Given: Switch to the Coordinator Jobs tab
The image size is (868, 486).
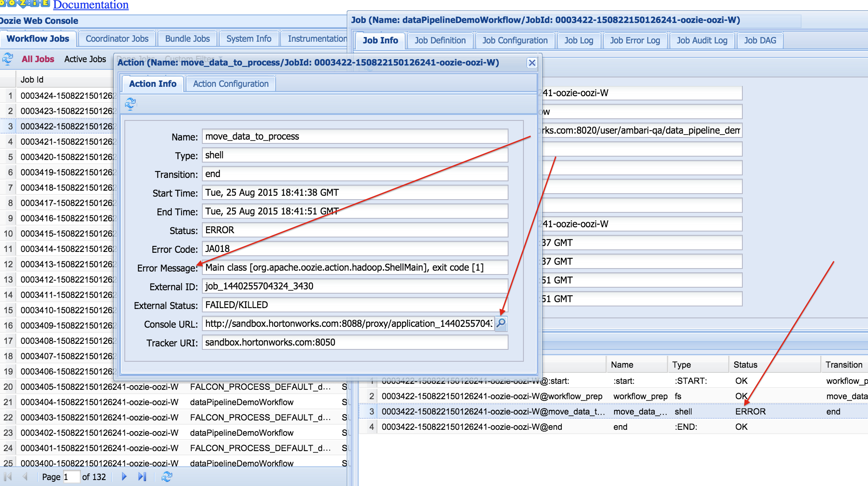Looking at the screenshot, I should point(117,38).
